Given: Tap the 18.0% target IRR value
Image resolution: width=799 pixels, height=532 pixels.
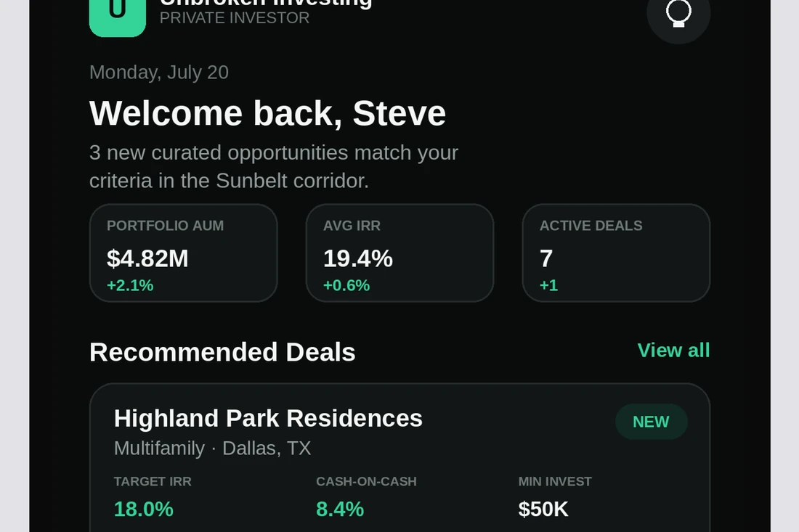Looking at the screenshot, I should coord(144,510).
